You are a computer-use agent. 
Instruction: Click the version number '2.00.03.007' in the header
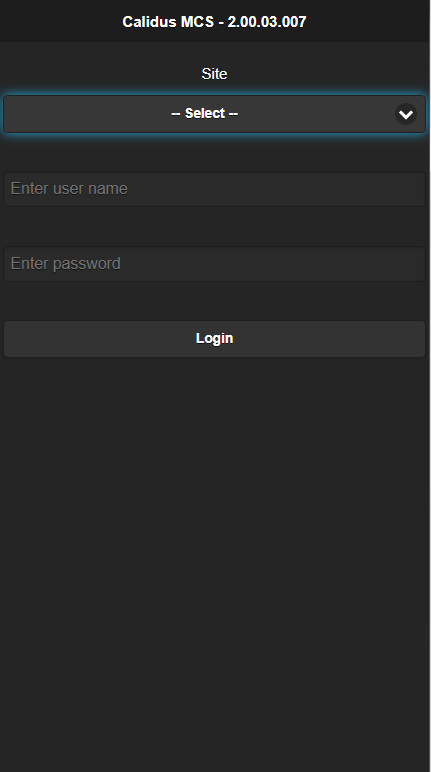point(267,22)
